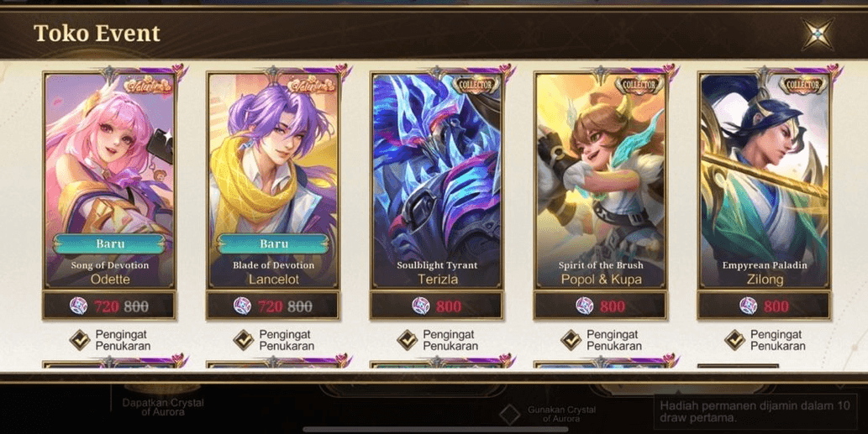868x434 pixels.
Task: Click the crystal currency icon on Lancelot's price
Action: click(243, 306)
